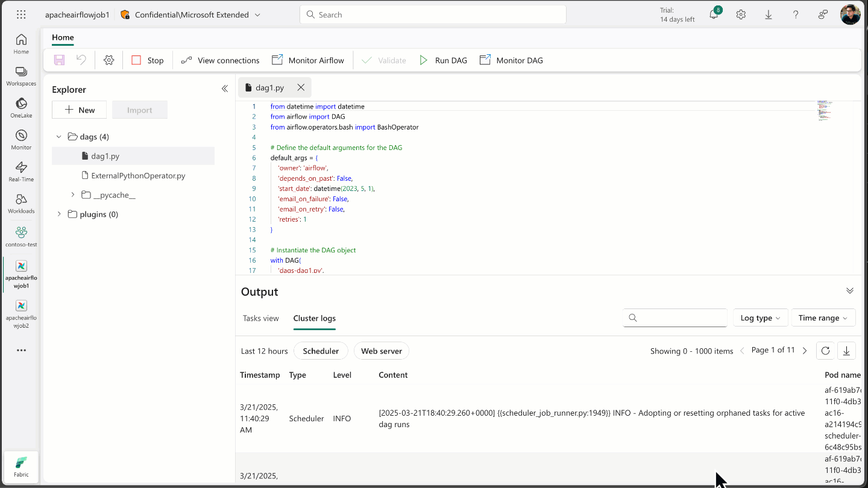Click the settings gear in toolbar
868x488 pixels.
(108, 60)
